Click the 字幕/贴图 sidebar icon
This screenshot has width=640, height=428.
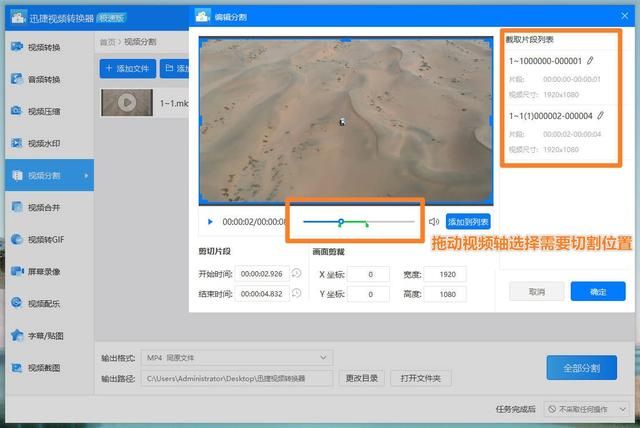tap(17, 335)
